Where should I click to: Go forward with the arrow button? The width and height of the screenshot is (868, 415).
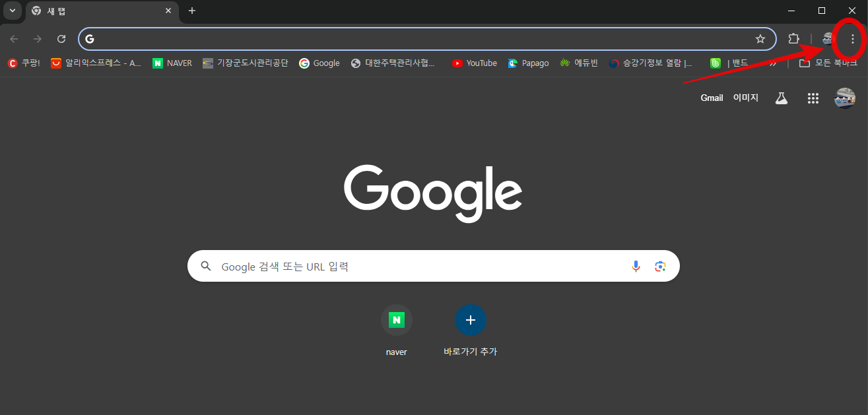[38, 39]
